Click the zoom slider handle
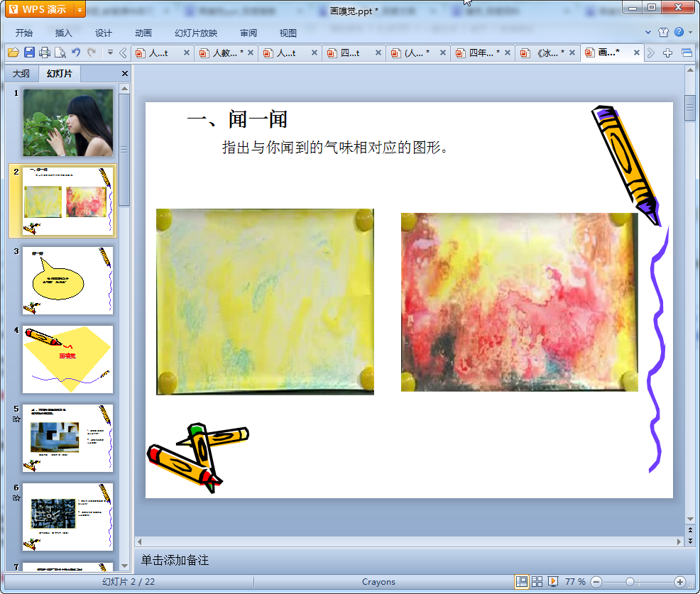Viewport: 700px width, 594px height. pos(630,581)
